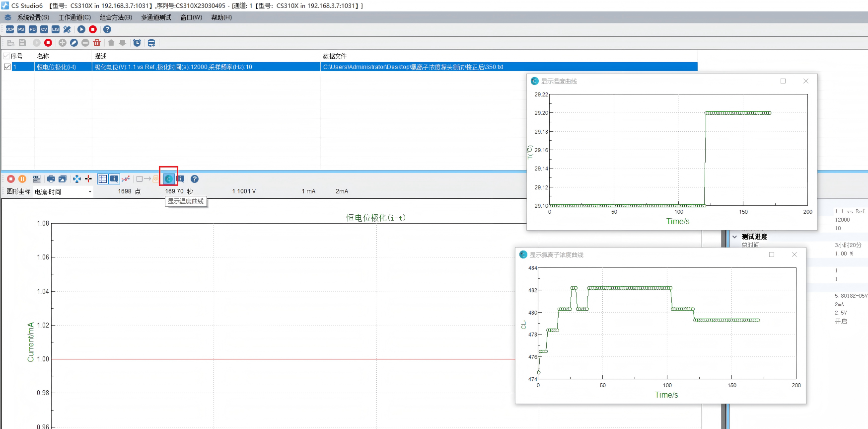Screen dimensions: 868x429
Task: Select the OCP open circuit potential icon
Action: tap(10, 29)
